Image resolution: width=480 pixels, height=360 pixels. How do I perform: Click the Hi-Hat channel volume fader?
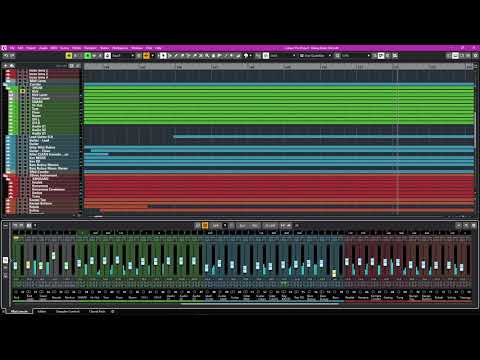pyautogui.click(x=92, y=260)
